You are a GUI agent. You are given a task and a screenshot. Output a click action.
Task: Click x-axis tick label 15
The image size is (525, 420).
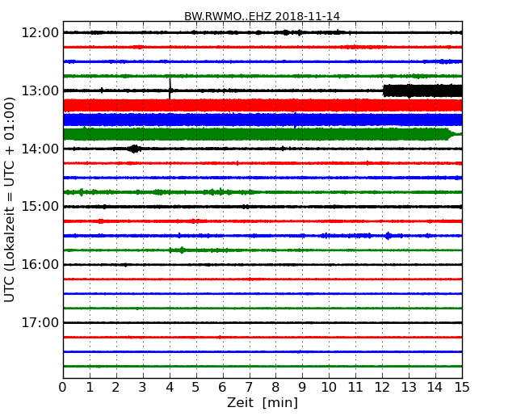click(x=462, y=387)
